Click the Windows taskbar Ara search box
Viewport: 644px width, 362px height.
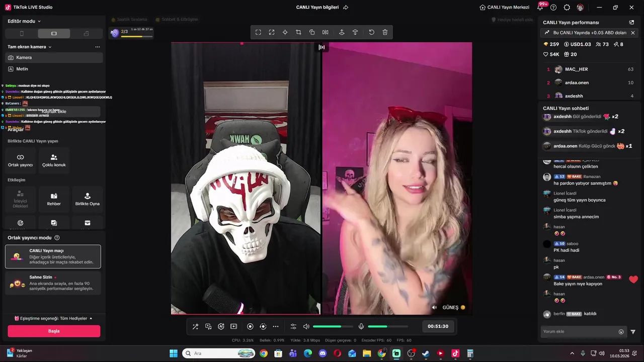(x=219, y=353)
